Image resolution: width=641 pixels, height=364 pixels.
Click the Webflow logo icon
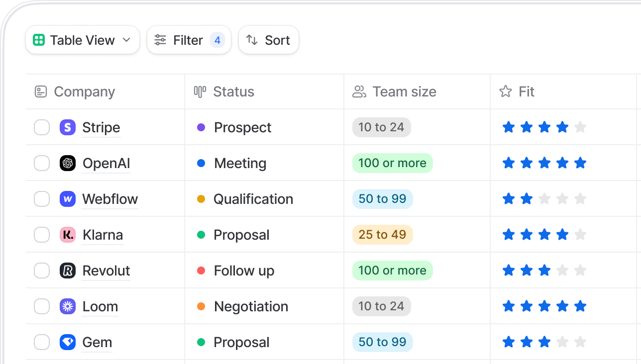(x=68, y=199)
